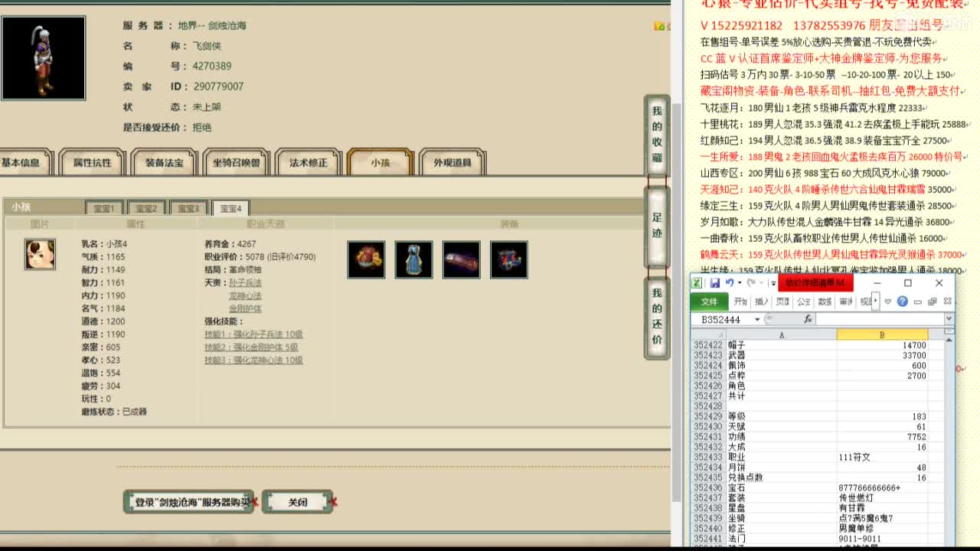This screenshot has height=551, width=980.
Task: Click the Undo icon in Excel toolbar
Action: [x=729, y=282]
